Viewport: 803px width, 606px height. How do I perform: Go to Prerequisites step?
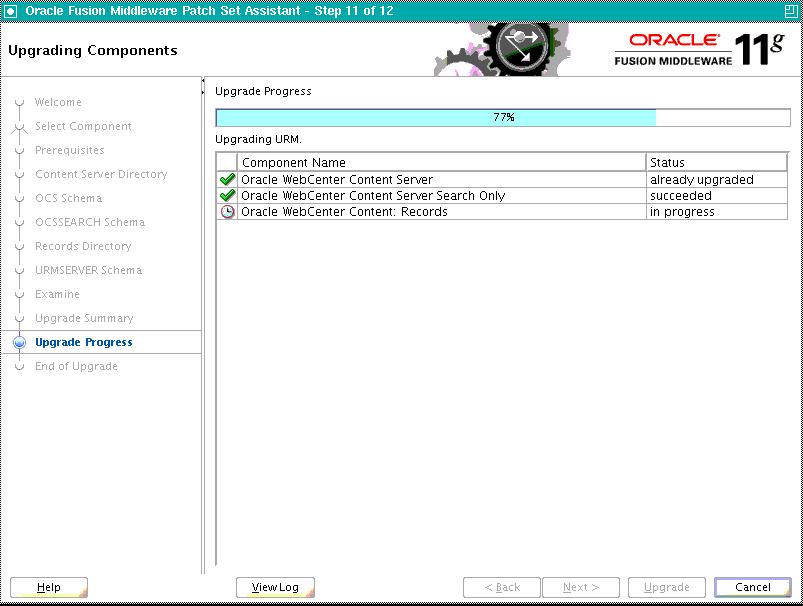click(x=70, y=151)
